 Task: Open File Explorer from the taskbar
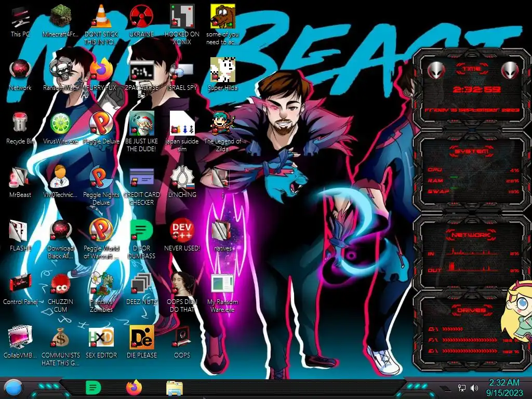175,389
